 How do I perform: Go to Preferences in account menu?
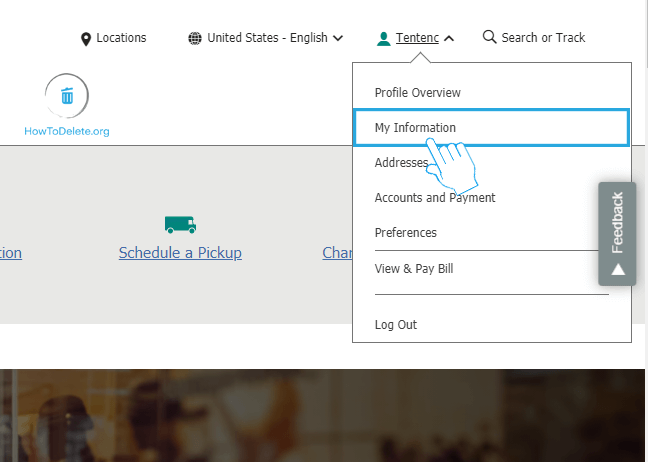click(405, 233)
